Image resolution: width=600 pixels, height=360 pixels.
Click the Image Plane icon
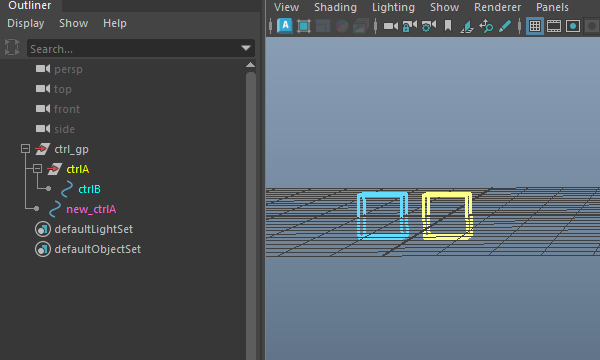(x=467, y=26)
